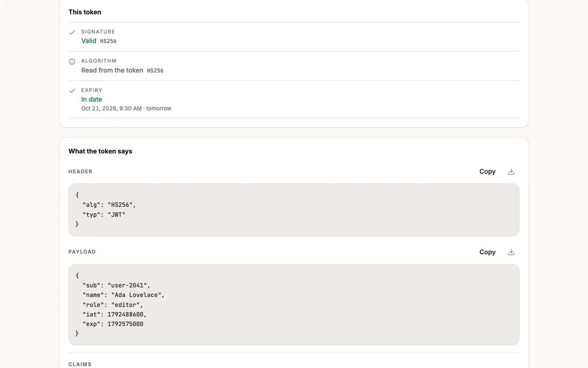
Task: Click the PAYLOAD section label
Action: tap(82, 252)
